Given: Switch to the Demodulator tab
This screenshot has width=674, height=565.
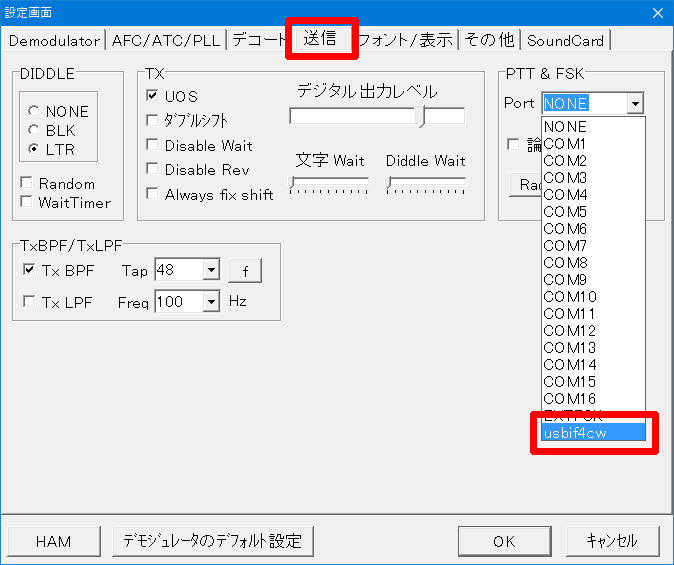Looking at the screenshot, I should [x=54, y=40].
